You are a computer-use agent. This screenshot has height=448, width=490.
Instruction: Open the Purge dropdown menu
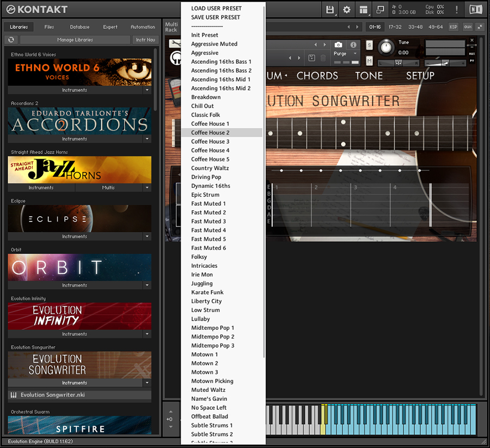[345, 53]
